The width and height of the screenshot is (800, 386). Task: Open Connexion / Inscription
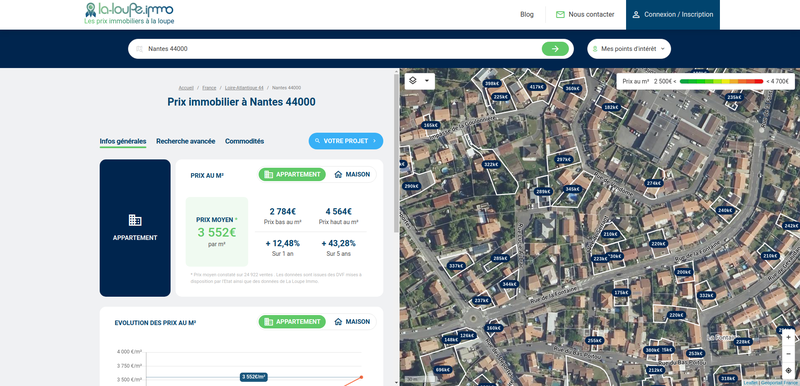[x=673, y=15]
